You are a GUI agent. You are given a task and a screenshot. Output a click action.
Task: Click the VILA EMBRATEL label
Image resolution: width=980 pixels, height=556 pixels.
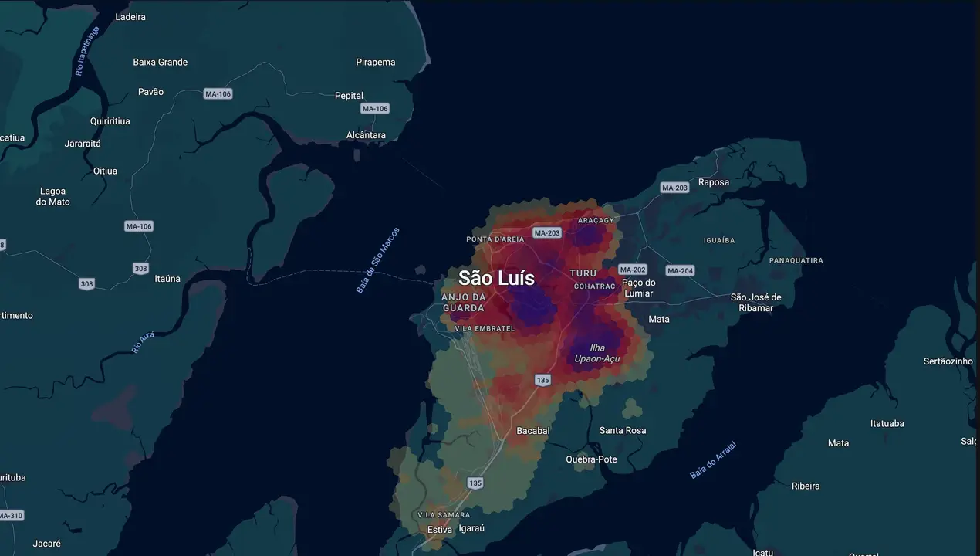point(485,328)
